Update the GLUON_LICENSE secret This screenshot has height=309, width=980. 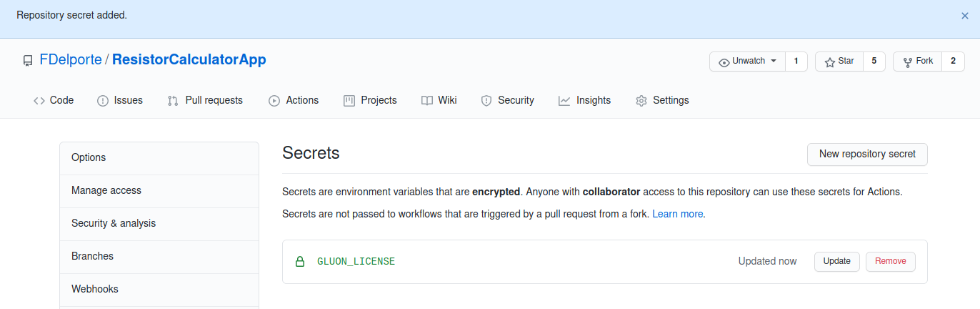click(x=836, y=261)
